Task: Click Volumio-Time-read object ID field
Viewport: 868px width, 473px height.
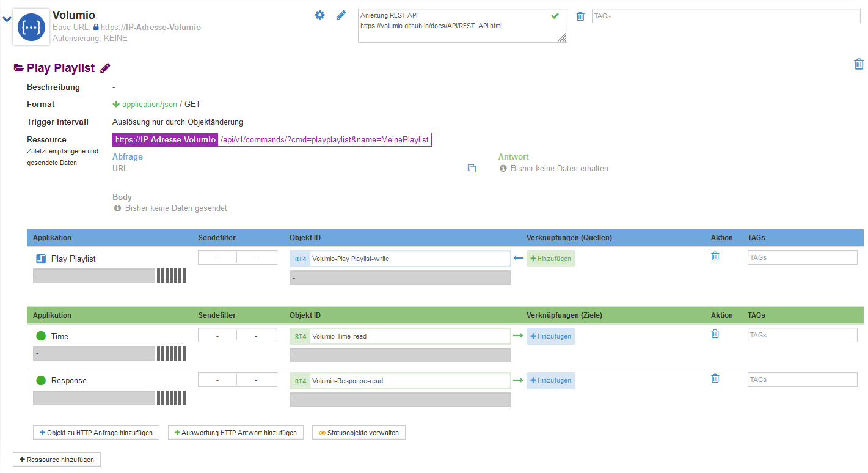Action: coord(410,336)
